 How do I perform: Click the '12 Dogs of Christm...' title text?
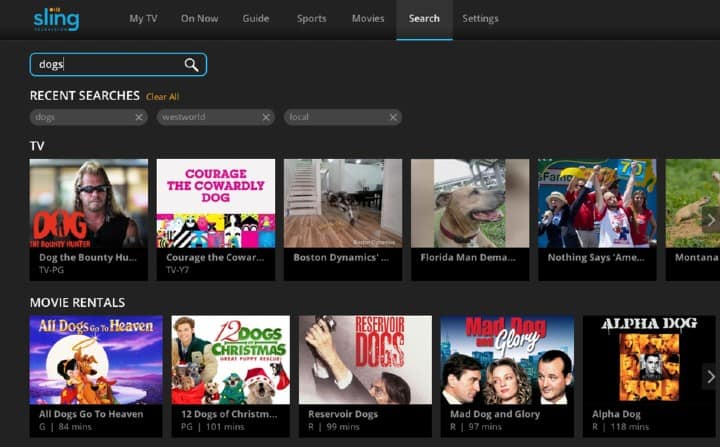pyautogui.click(x=229, y=414)
